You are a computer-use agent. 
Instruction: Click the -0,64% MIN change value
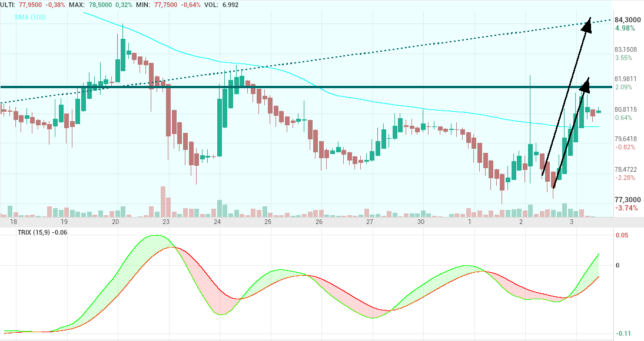point(190,5)
